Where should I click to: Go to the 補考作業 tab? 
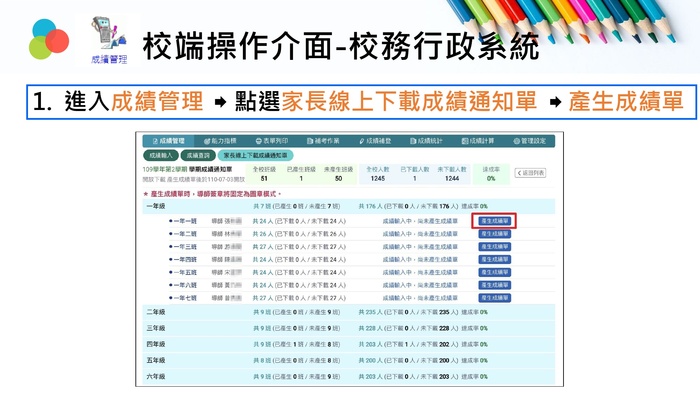tap(323, 141)
